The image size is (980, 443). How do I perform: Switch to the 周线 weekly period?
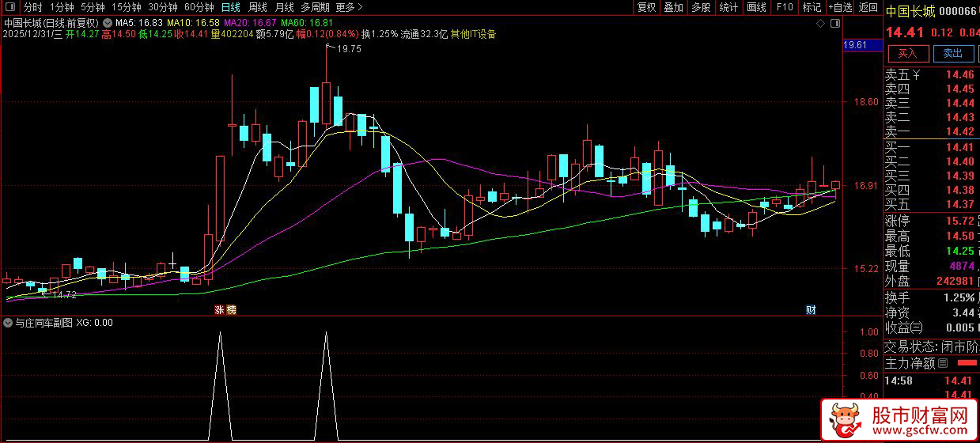[258, 7]
